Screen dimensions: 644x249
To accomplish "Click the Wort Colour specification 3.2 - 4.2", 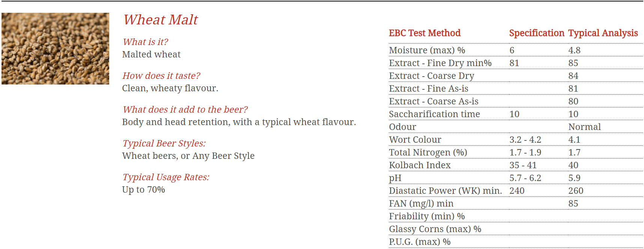I will pyautogui.click(x=525, y=140).
